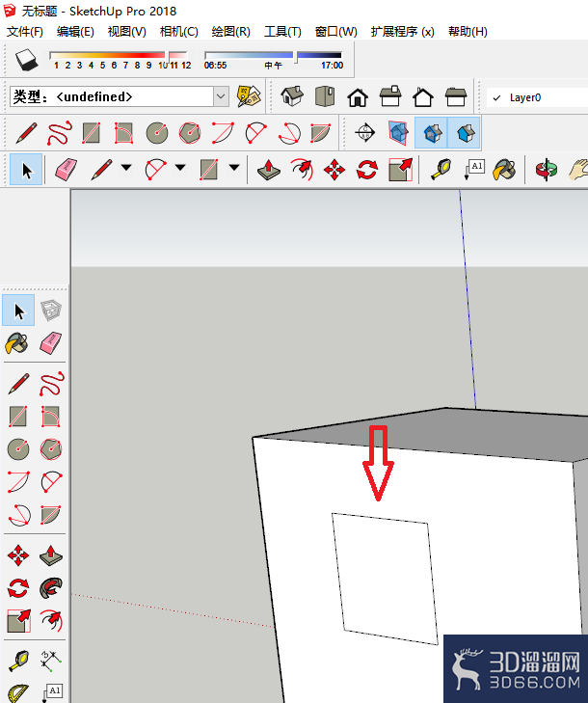Expand the Line tool dropdown arrow
The width and height of the screenshot is (588, 703).
pos(126,168)
